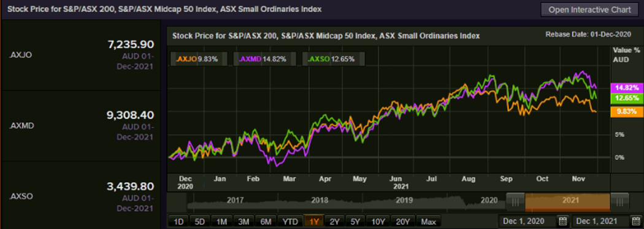Open the start date calendar icon
This screenshot has width=644, height=229.
pos(562,222)
